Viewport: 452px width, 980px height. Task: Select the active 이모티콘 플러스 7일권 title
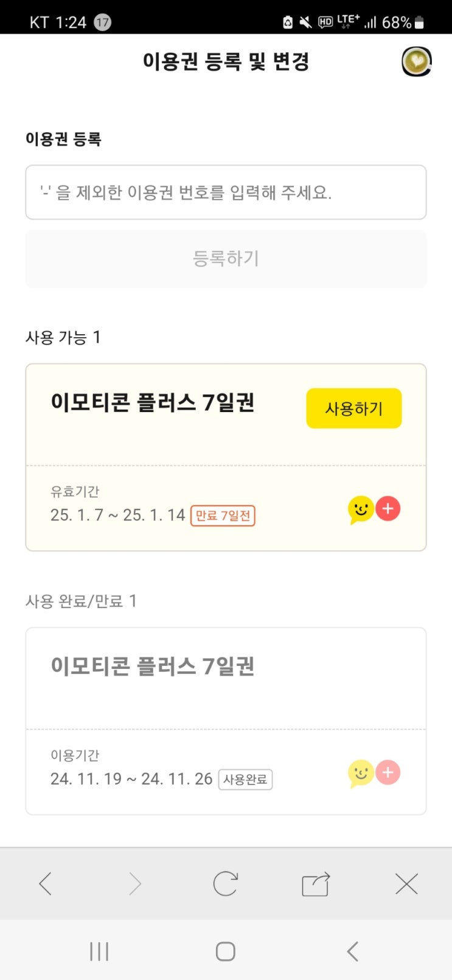point(153,403)
